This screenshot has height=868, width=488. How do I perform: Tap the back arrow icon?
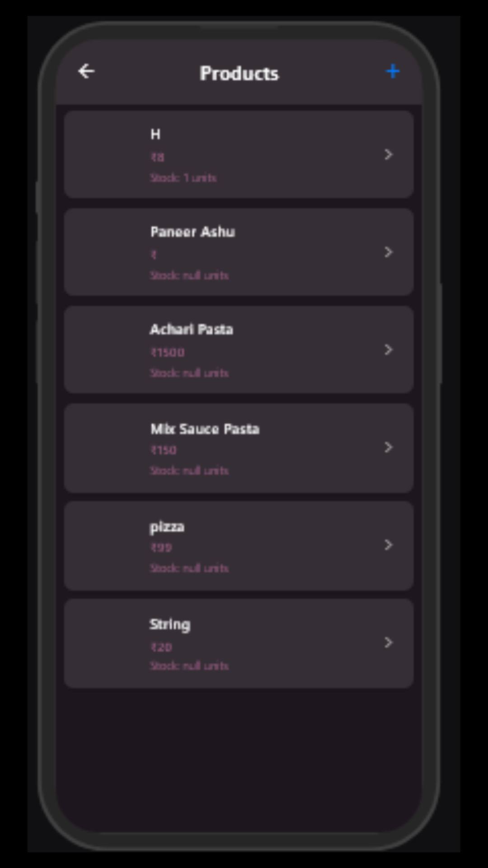pos(86,71)
